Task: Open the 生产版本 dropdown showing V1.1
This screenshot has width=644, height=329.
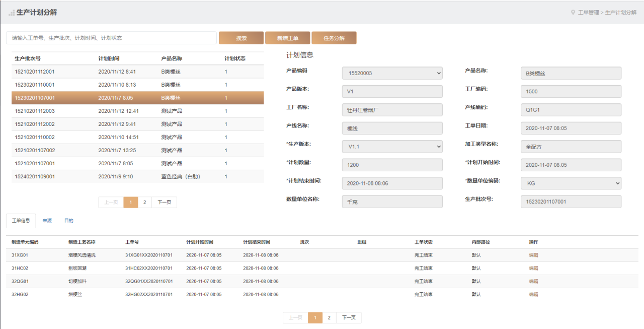Action: point(392,147)
